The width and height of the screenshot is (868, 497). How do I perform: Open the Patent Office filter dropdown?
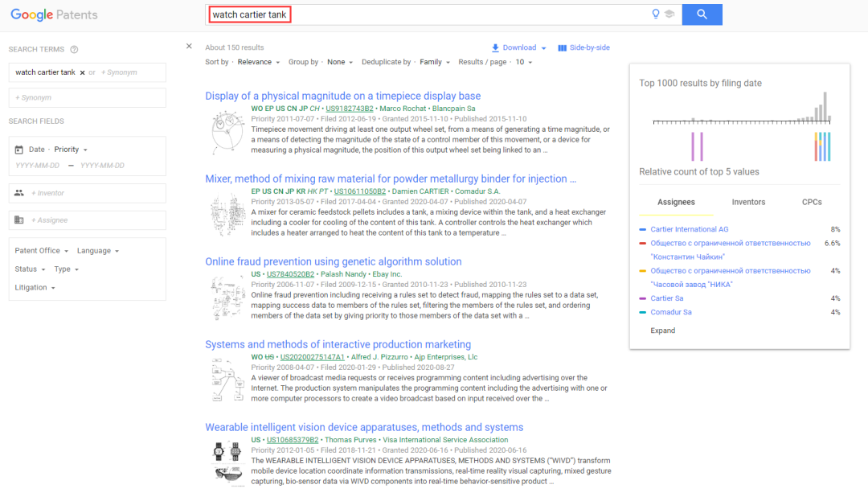tap(42, 250)
